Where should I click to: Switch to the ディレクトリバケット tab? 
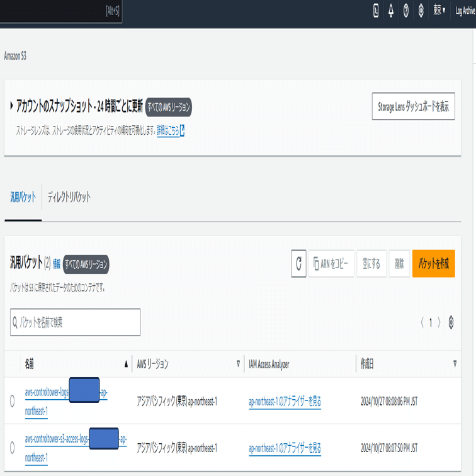pos(69,197)
